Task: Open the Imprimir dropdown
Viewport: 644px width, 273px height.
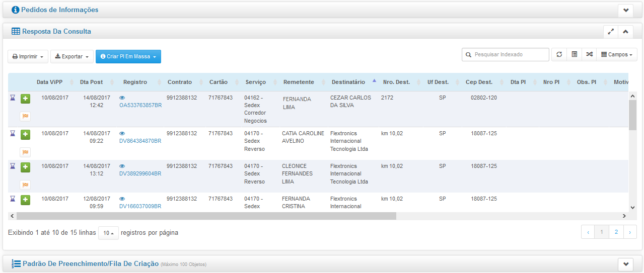Action: coord(28,57)
